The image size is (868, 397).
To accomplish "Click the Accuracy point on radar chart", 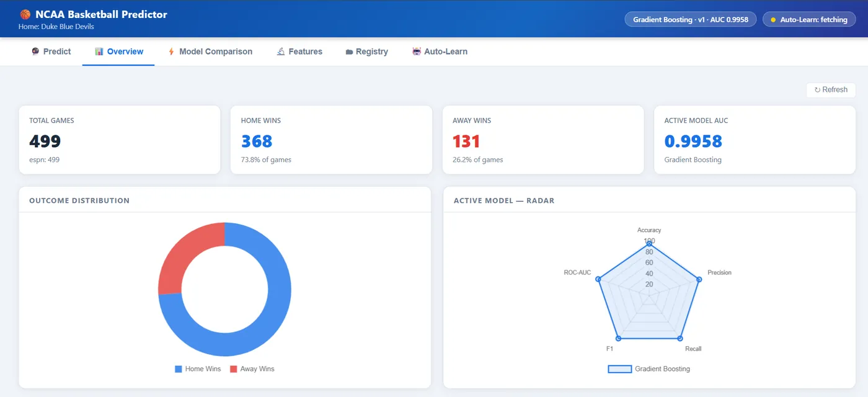I will pos(649,244).
